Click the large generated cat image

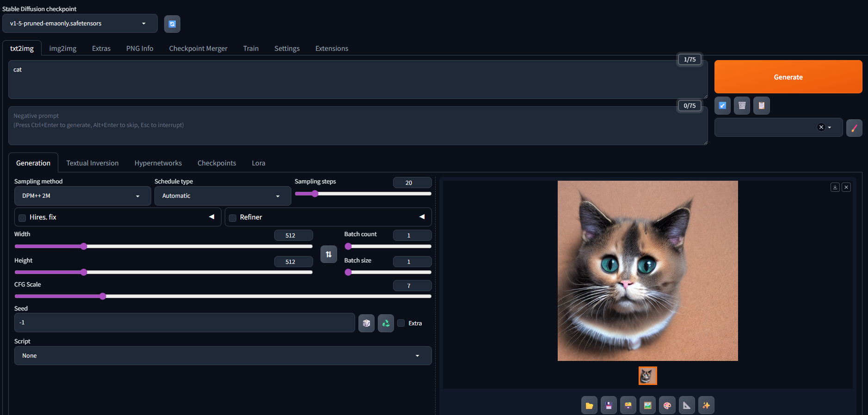[647, 271]
